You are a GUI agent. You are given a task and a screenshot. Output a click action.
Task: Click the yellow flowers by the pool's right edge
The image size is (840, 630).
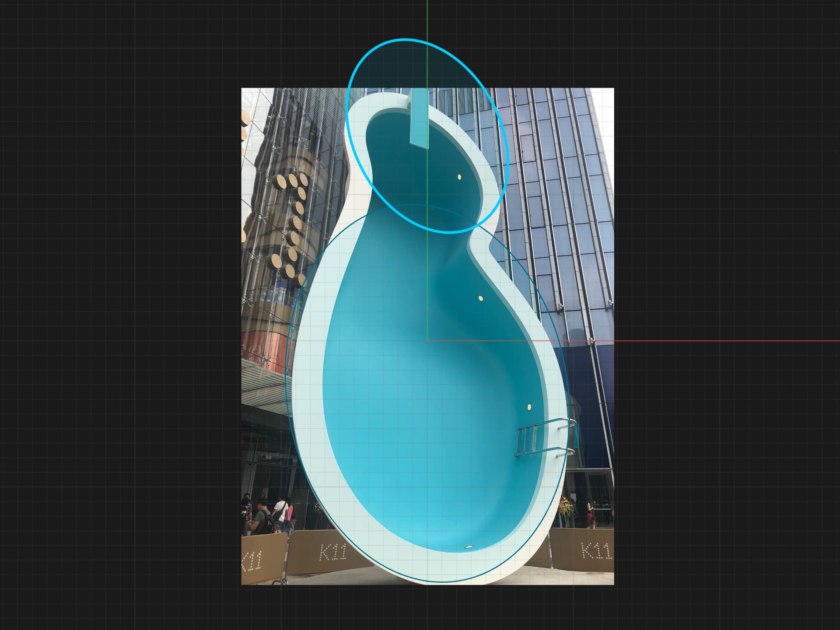565,505
